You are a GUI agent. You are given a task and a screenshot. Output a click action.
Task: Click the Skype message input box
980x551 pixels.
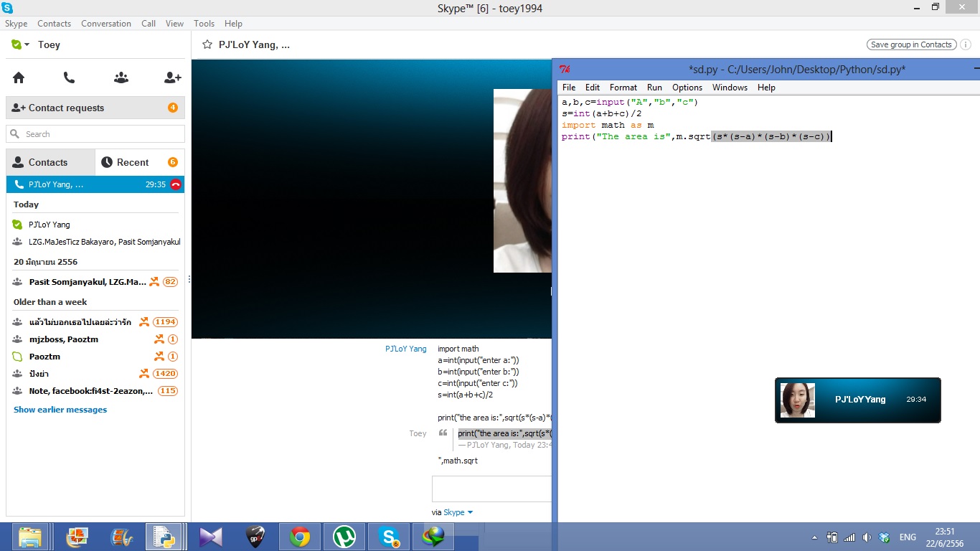tap(491, 489)
